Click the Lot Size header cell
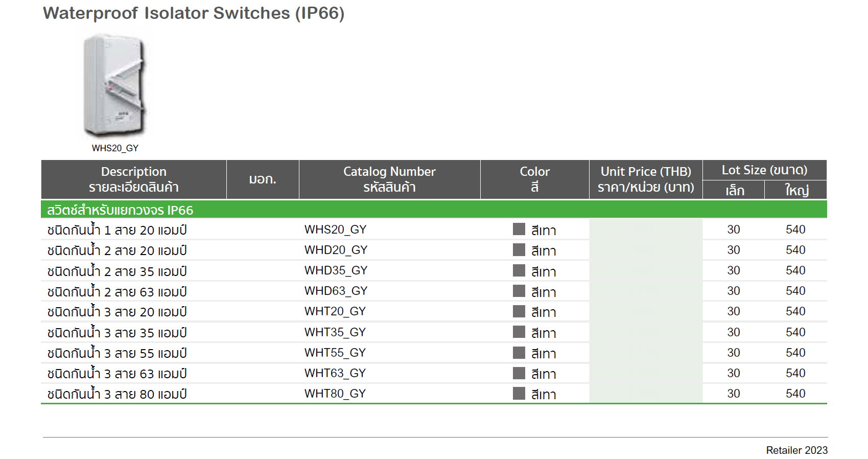 (764, 170)
